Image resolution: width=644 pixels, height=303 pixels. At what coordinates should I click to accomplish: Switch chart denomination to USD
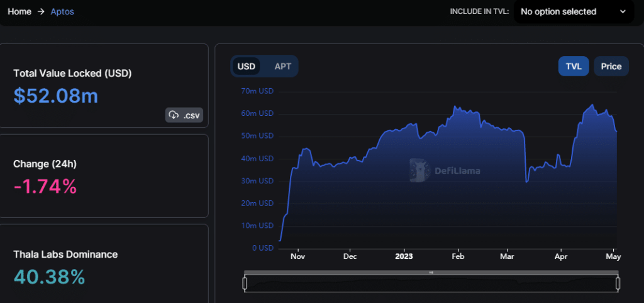pos(246,66)
